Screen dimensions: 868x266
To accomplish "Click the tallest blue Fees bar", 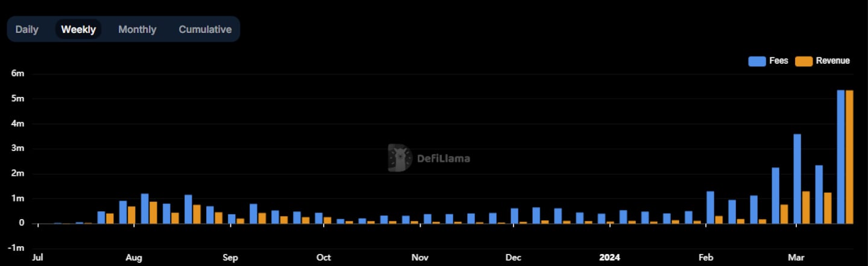I will (x=841, y=156).
